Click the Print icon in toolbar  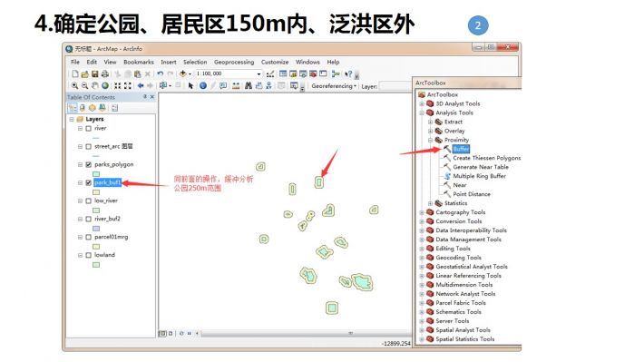[x=104, y=74]
